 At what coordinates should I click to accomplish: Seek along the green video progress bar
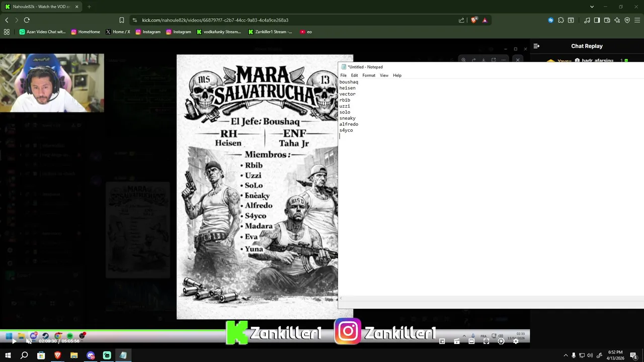pyautogui.click(x=265, y=330)
